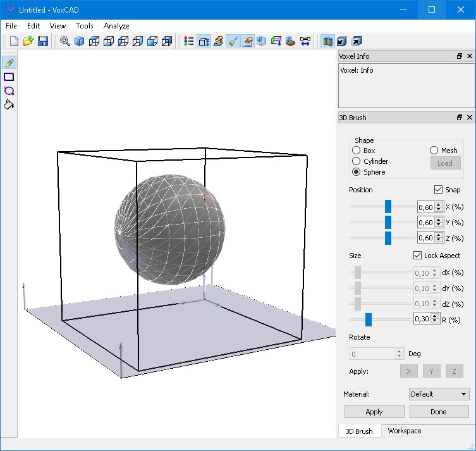Image resolution: width=476 pixels, height=451 pixels.
Task: Select the Mesh shape radio button
Action: point(434,151)
